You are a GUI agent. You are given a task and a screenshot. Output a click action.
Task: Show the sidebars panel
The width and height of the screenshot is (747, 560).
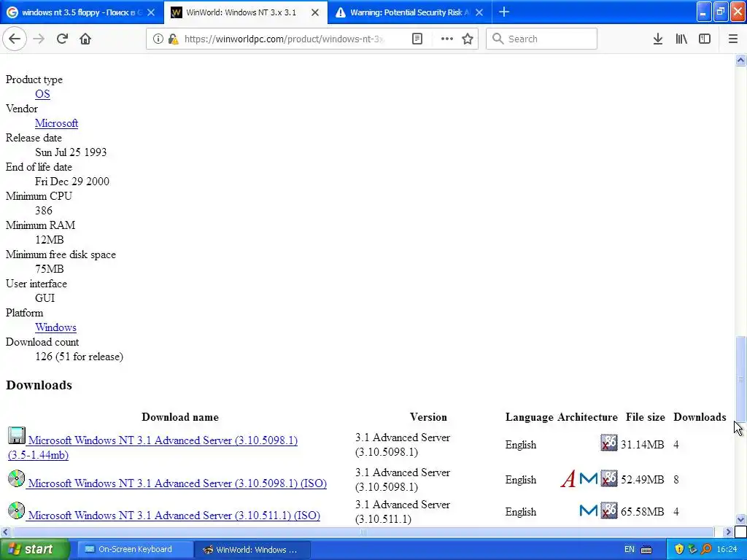pos(705,39)
